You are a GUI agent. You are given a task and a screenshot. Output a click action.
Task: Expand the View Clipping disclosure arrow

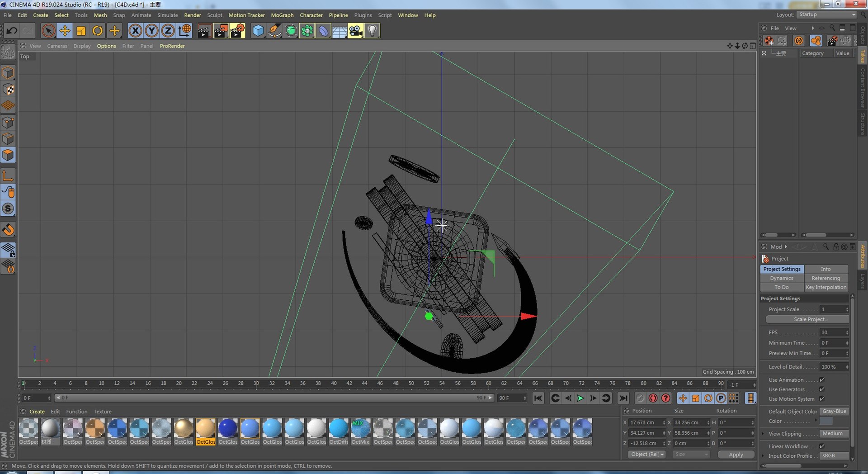[x=763, y=434]
